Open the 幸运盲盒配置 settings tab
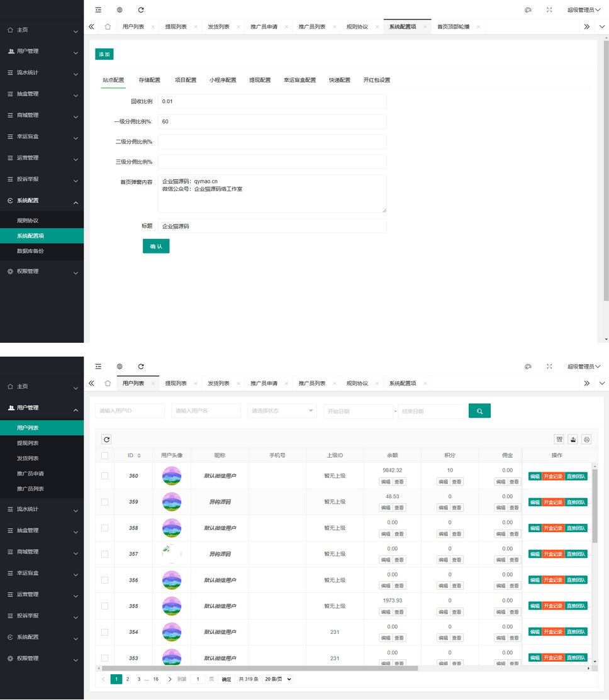Viewport: 609px width, 700px height. (299, 80)
